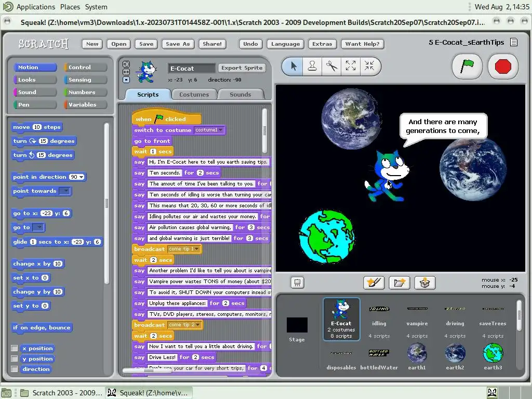Select the scissors delete tool

(331, 66)
